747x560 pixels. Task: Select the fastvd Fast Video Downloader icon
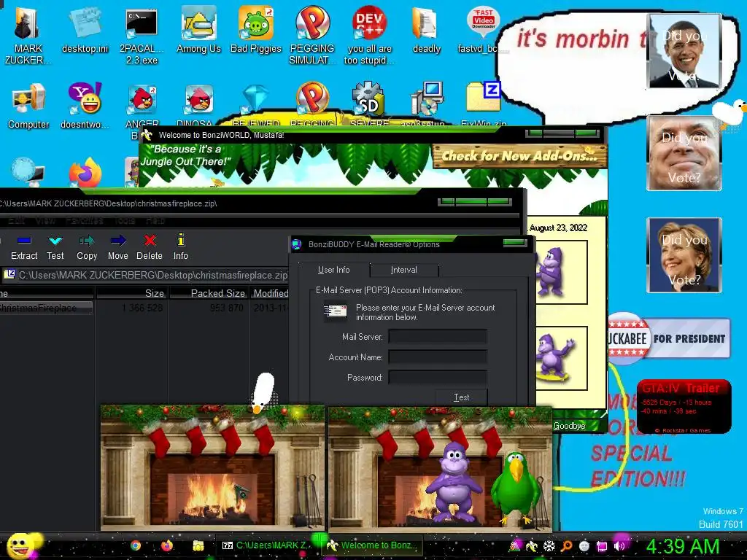point(482,29)
